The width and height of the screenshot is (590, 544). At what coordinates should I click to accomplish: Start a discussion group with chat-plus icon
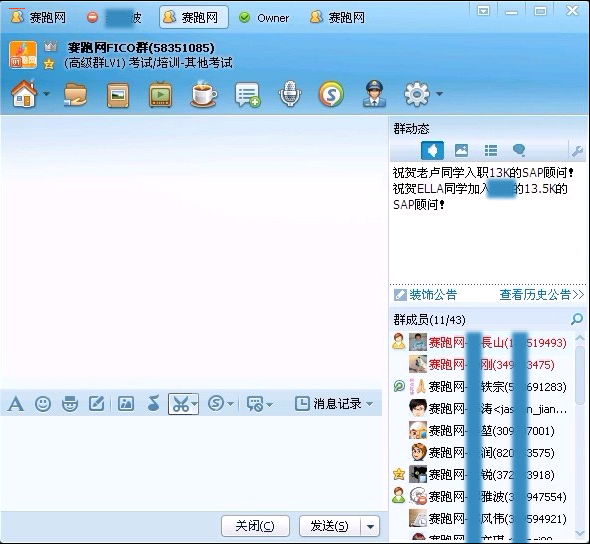click(247, 94)
